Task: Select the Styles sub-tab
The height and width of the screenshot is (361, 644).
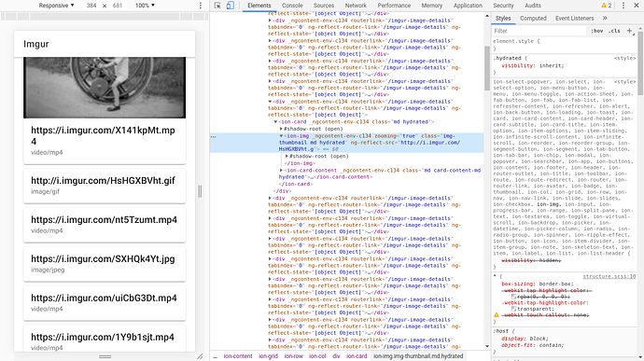Action: pyautogui.click(x=503, y=18)
